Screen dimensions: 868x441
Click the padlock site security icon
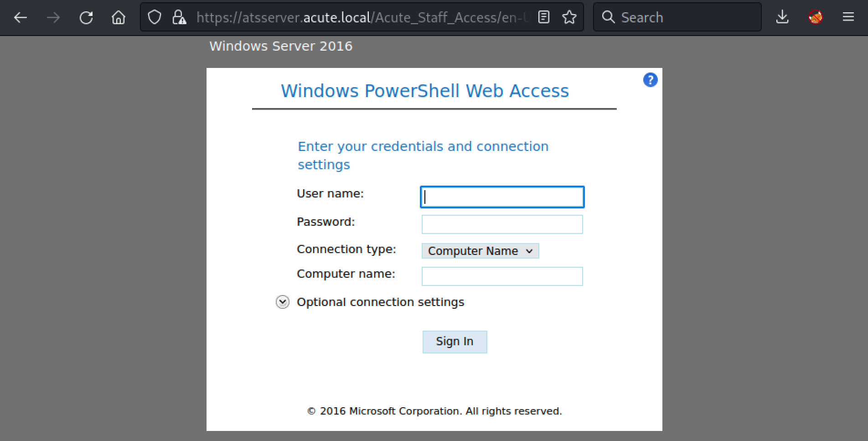[179, 17]
